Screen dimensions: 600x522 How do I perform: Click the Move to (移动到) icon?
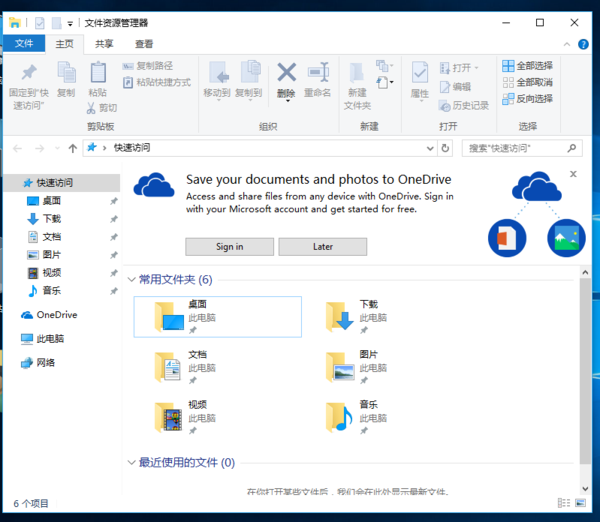click(218, 72)
